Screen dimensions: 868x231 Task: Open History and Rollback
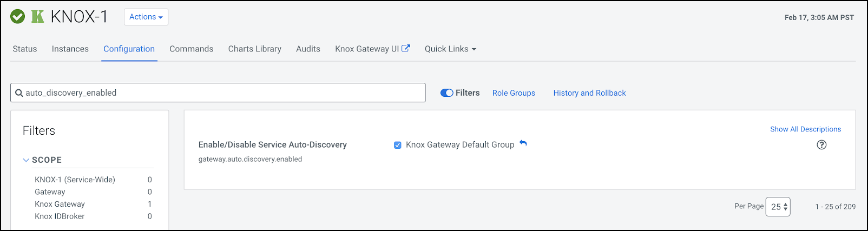589,93
